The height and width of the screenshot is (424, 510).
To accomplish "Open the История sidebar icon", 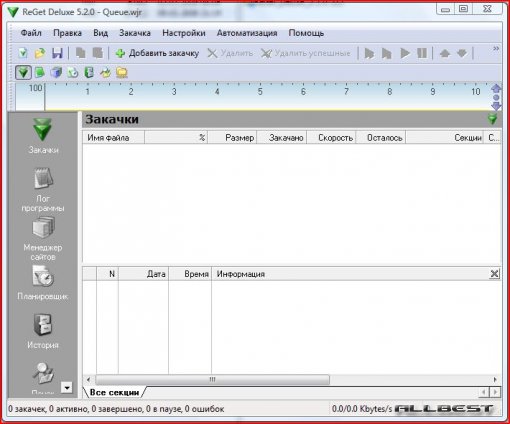I will 43,331.
